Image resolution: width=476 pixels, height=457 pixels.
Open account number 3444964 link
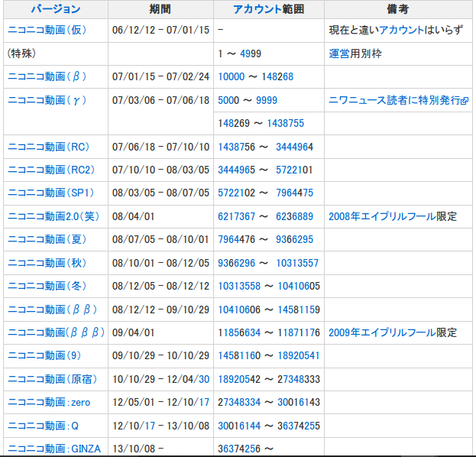[294, 147]
